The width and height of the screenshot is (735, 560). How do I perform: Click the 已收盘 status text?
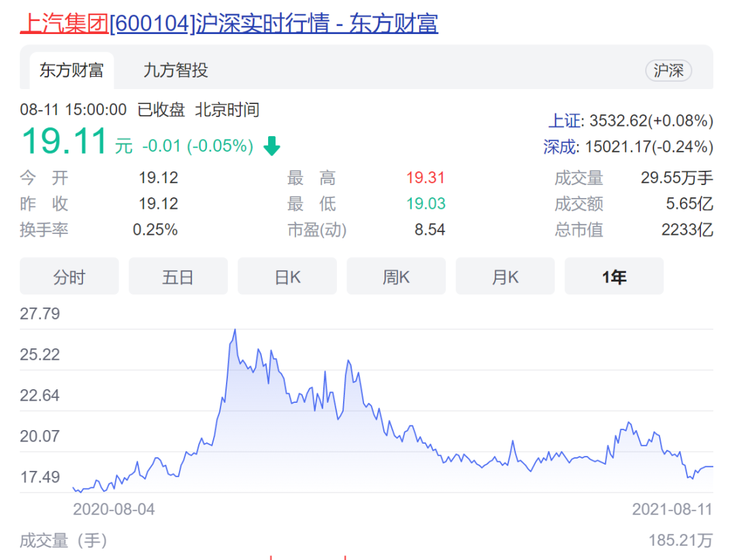click(x=161, y=110)
